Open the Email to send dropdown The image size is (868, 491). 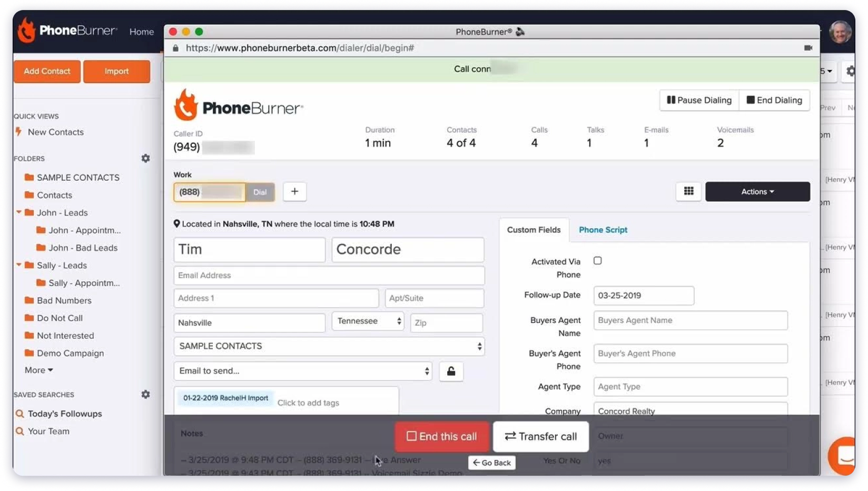(303, 371)
